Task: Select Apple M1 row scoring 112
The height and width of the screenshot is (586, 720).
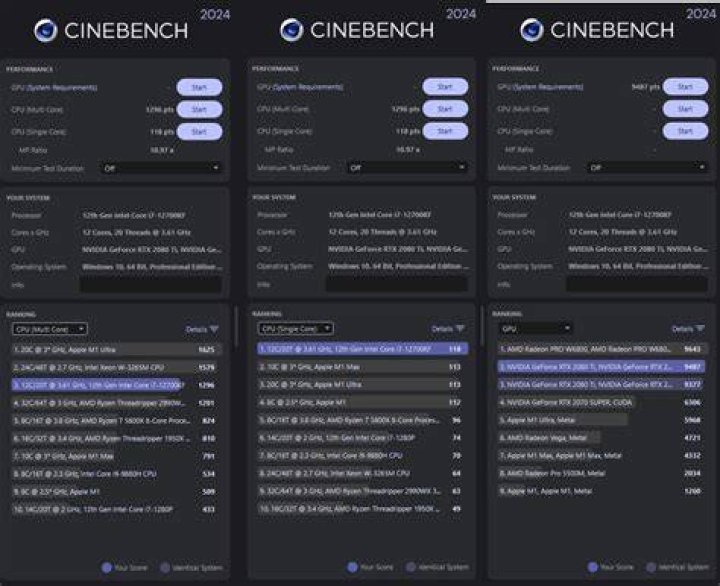Action: [x=363, y=402]
